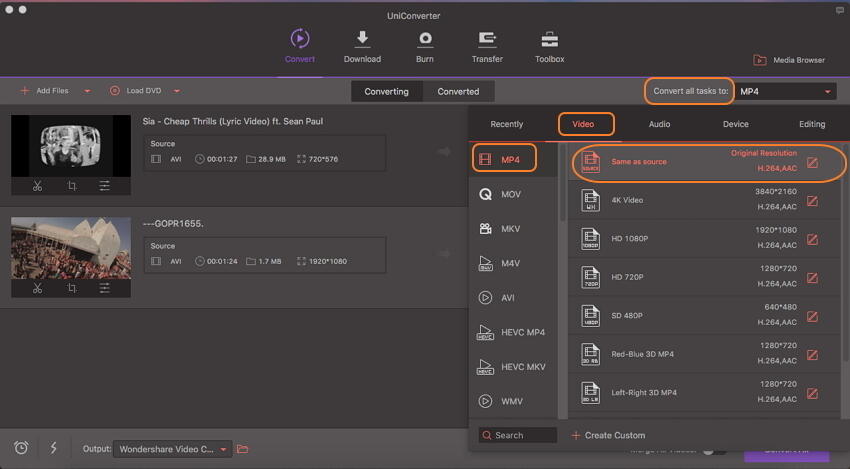Click Load DVD button

(136, 91)
